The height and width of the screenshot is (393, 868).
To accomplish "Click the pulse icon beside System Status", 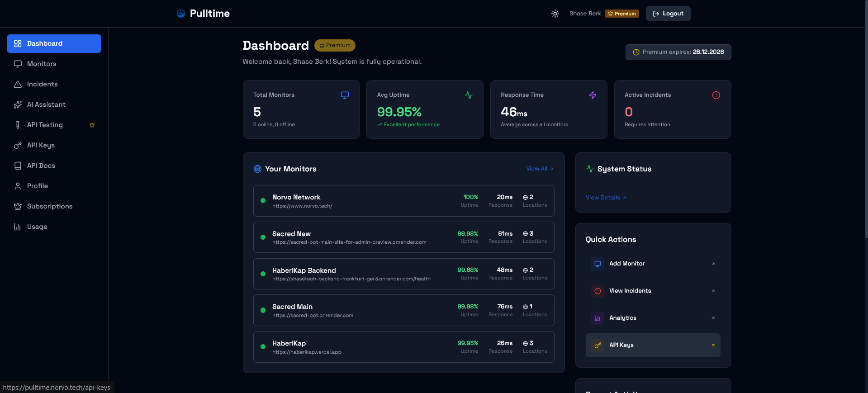I will (x=590, y=169).
